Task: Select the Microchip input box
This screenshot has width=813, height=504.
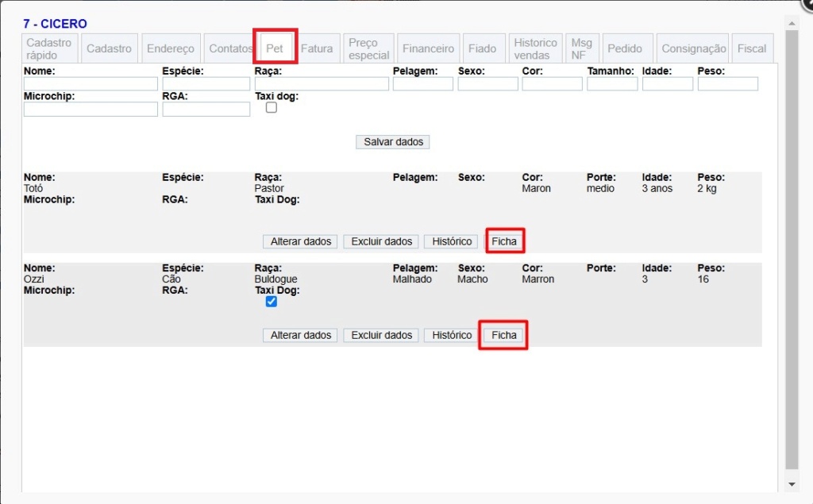Action: point(91,110)
